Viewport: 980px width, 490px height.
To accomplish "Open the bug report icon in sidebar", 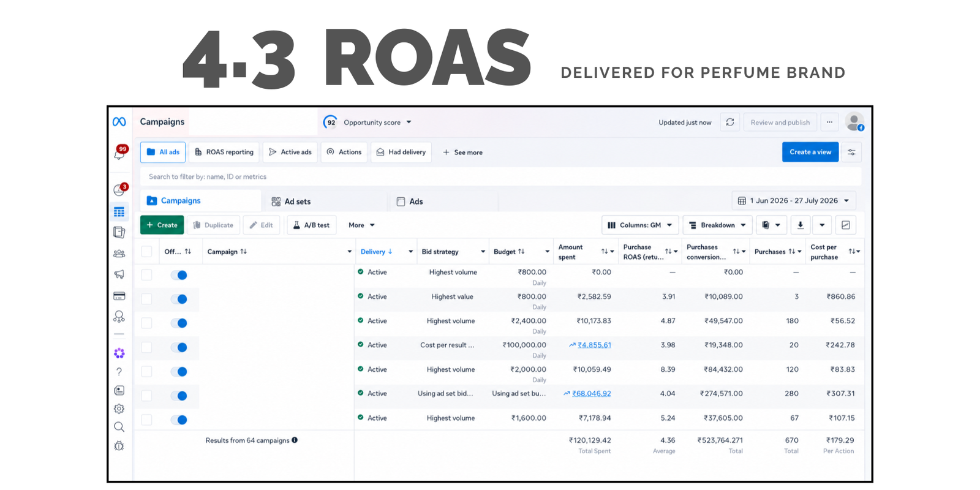I will (x=119, y=446).
